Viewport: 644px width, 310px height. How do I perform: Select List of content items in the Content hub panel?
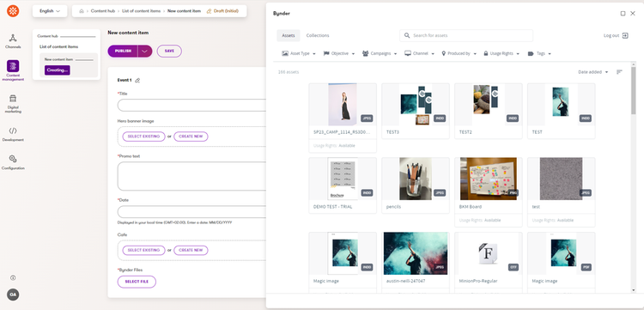coord(58,47)
